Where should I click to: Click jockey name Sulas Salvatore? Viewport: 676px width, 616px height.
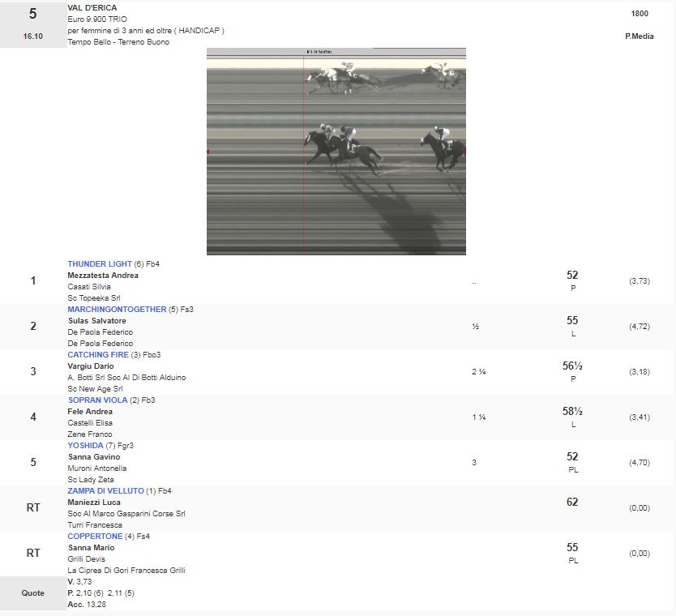click(96, 321)
